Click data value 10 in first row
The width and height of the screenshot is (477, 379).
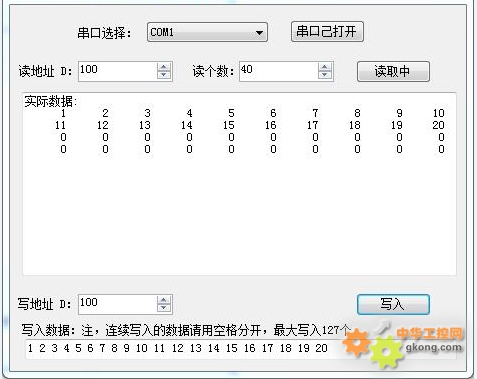coord(439,113)
